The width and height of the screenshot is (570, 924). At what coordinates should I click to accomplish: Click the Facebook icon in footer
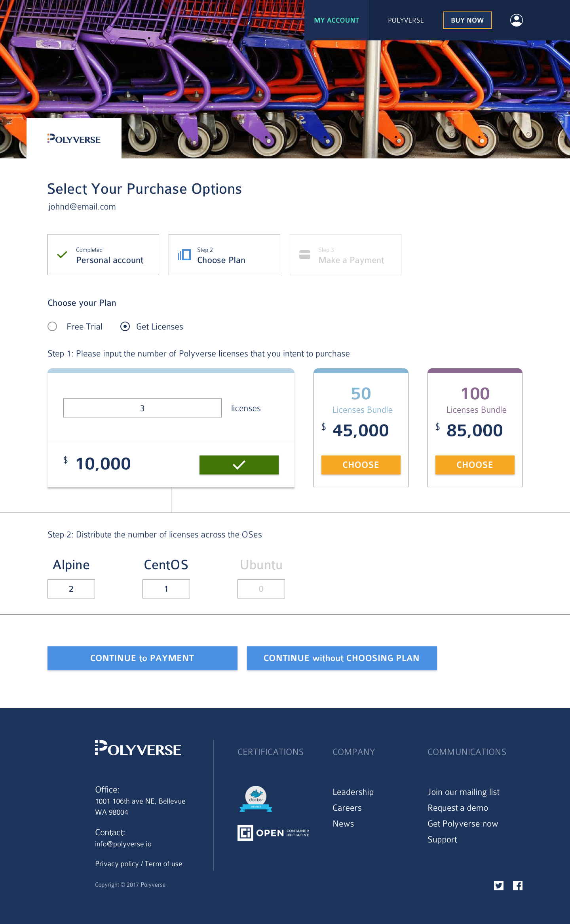pos(517,886)
